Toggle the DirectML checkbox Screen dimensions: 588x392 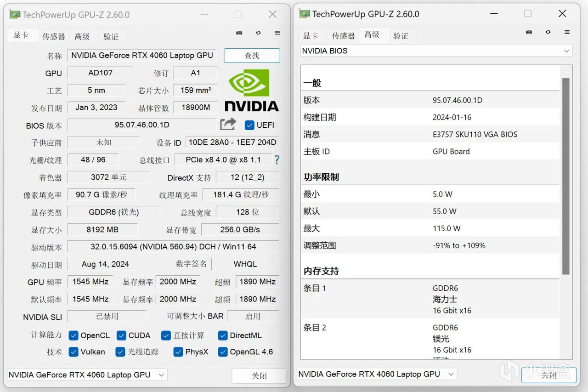(223, 335)
